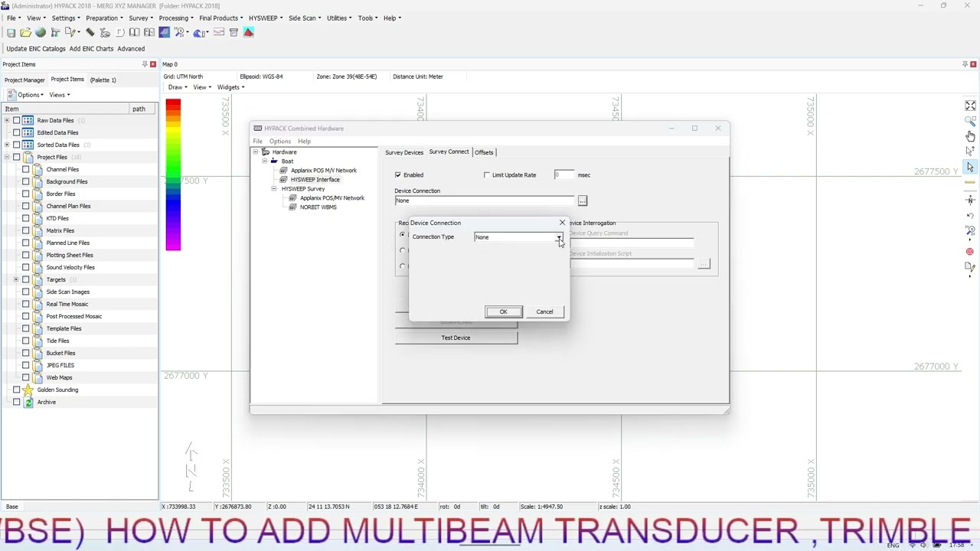Check the Raw Data Files checkbox

[16, 120]
